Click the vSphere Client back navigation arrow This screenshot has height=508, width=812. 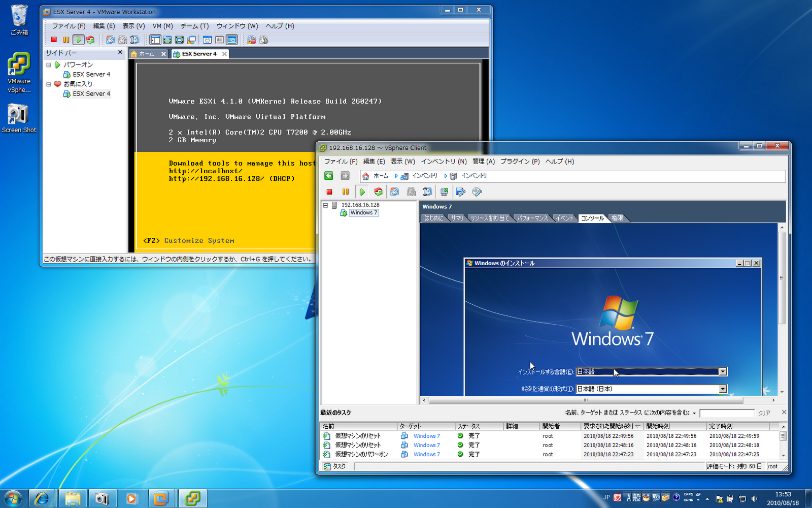tap(329, 176)
